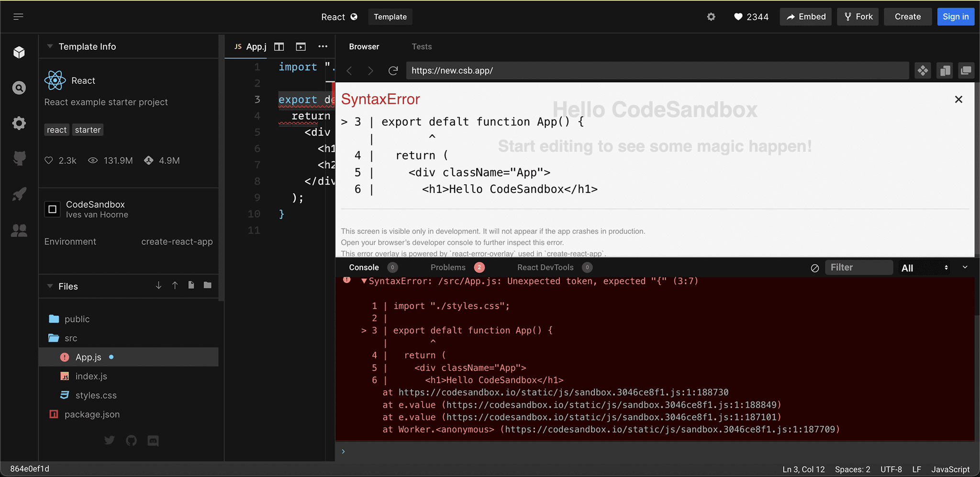Open the Deployment rocket icon

19,194
